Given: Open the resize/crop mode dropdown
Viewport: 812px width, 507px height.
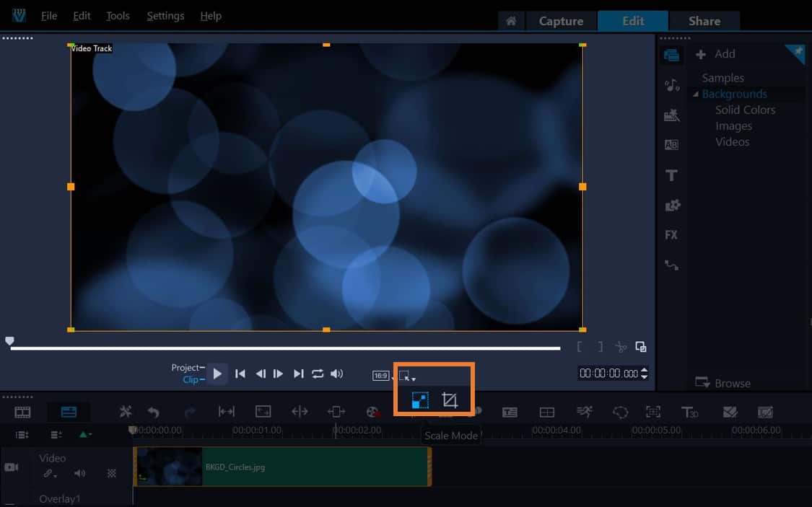Looking at the screenshot, I should [407, 376].
